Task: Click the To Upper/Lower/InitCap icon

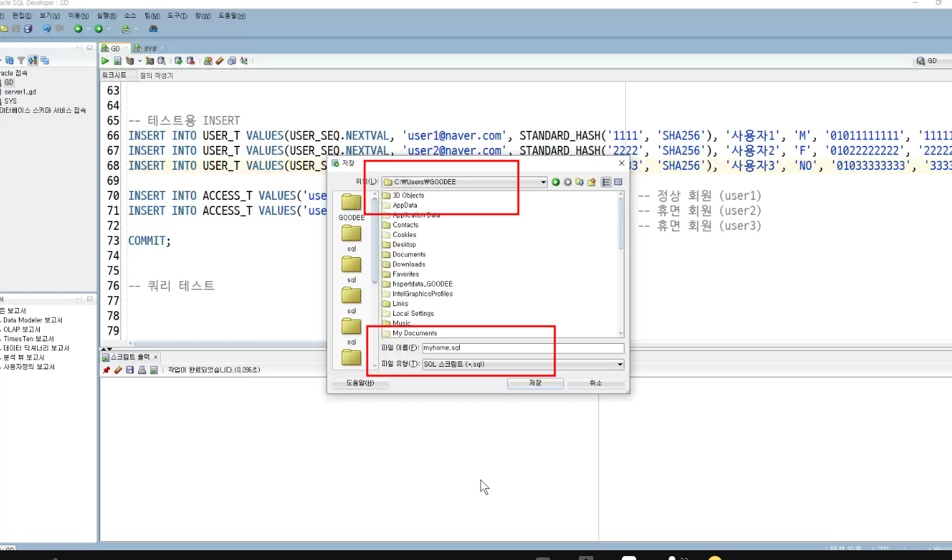Action: coord(244,61)
